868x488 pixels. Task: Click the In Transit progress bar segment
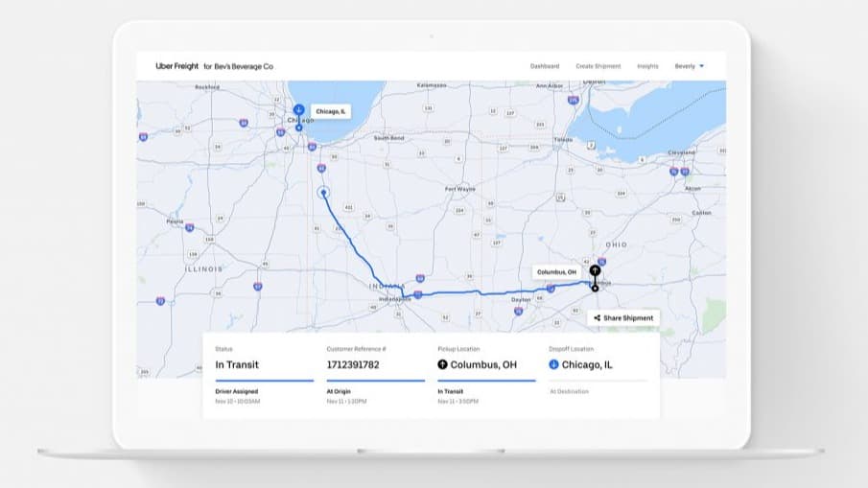(x=486, y=381)
